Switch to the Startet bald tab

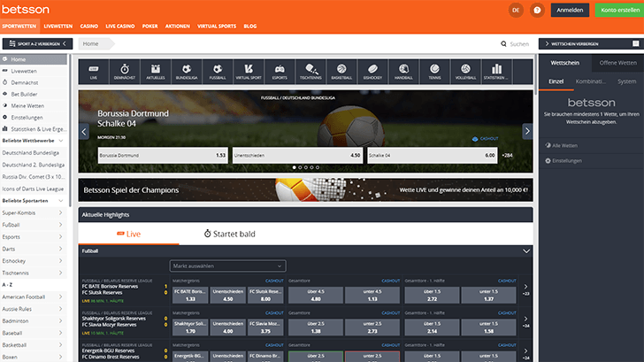(x=230, y=234)
